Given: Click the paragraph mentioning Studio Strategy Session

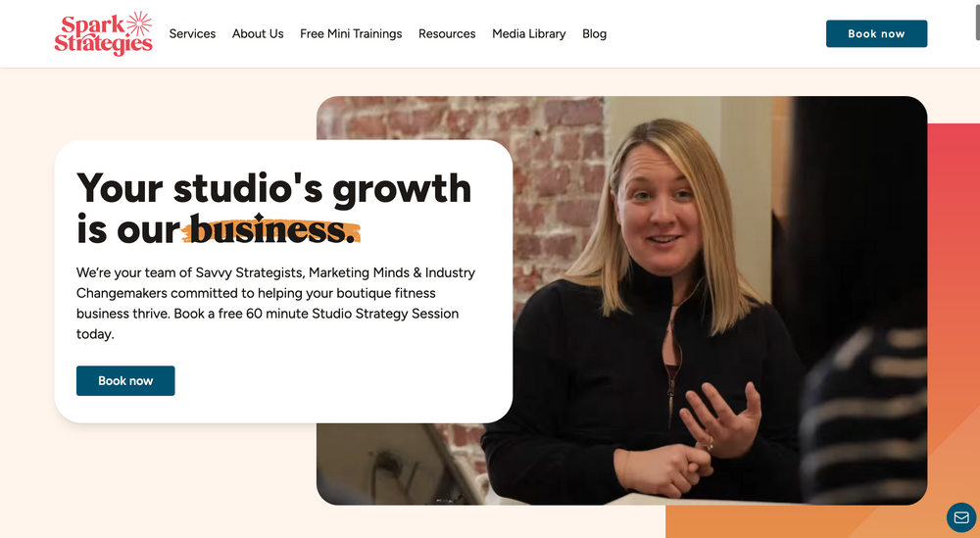Looking at the screenshot, I should coord(275,303).
